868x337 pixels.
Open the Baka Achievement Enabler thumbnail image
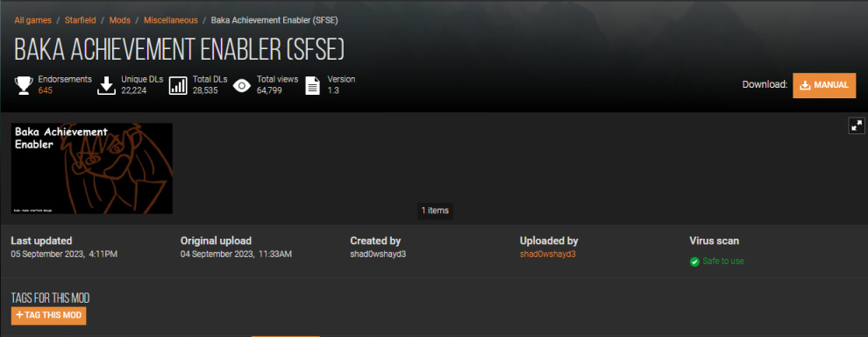[x=92, y=168]
